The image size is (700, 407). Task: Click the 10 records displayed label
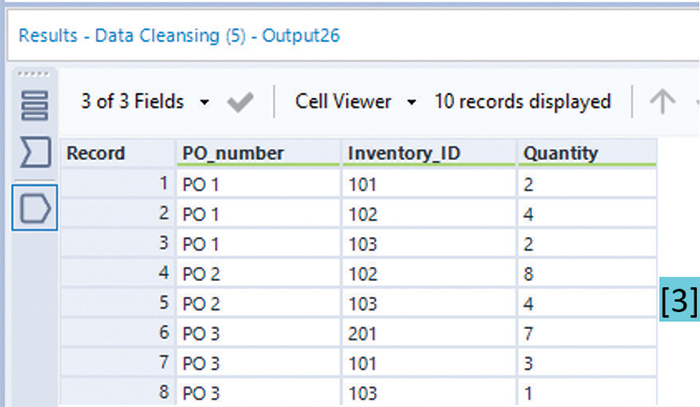[x=522, y=102]
